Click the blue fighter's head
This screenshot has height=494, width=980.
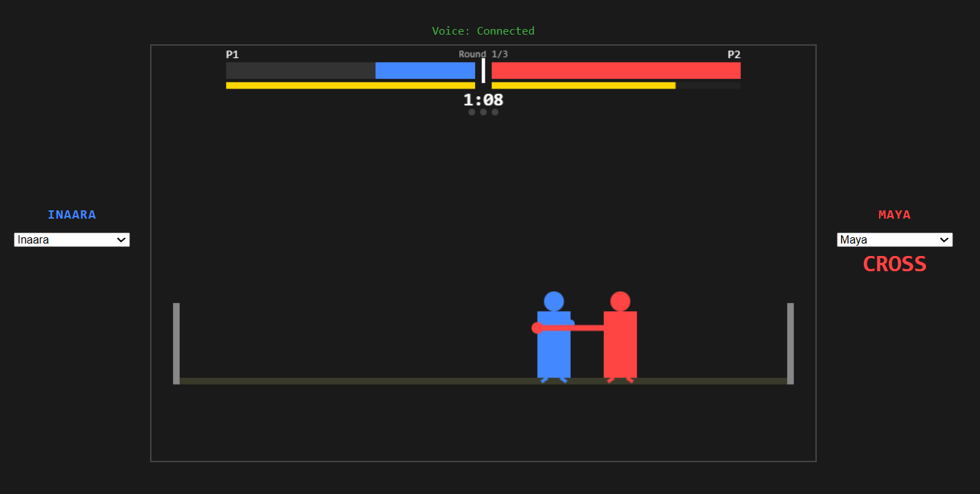pos(554,302)
